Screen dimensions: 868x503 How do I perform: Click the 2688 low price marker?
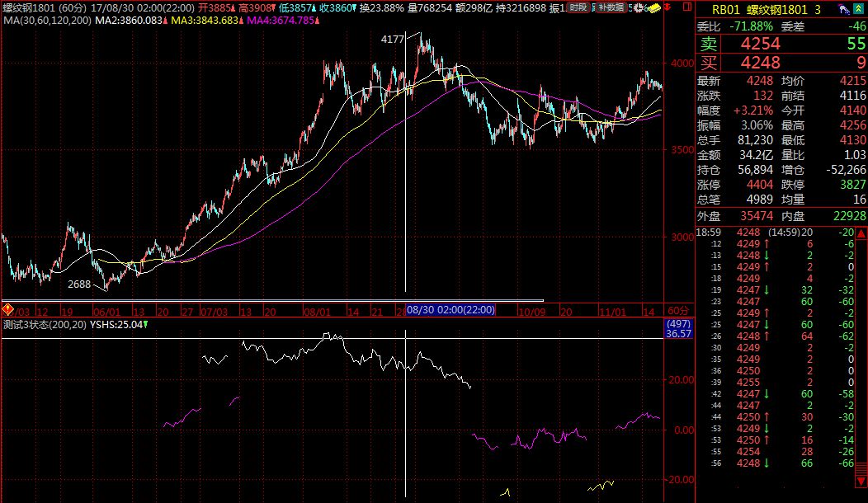(x=79, y=284)
